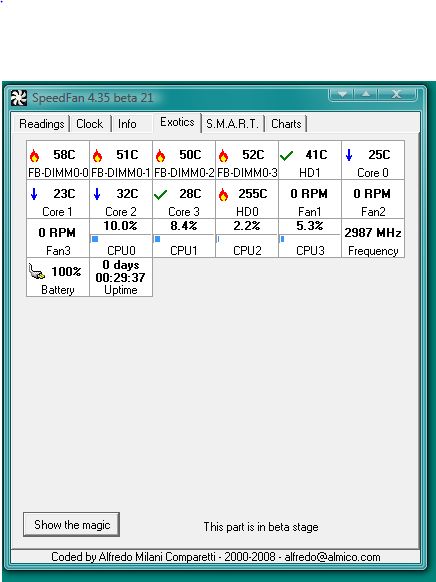Click the Uptime readout cell
The height and width of the screenshot is (582, 436).
pyautogui.click(x=121, y=277)
